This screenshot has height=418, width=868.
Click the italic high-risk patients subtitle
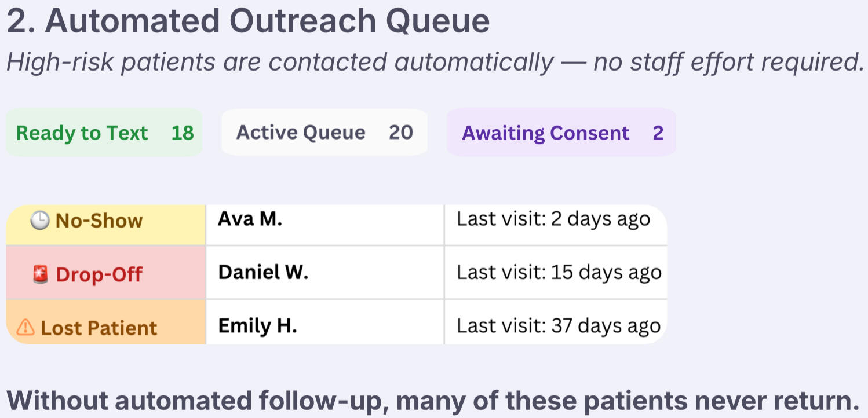(435, 62)
